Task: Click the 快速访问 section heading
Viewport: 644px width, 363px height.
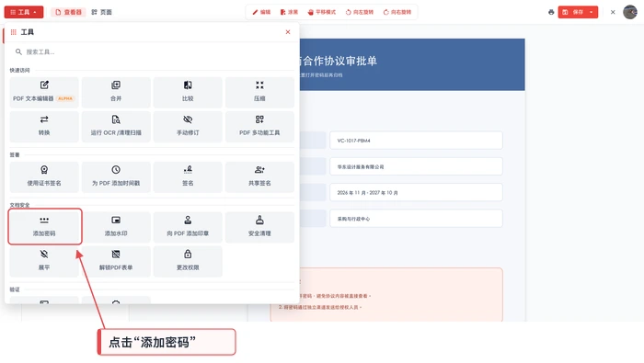Action: pos(19,70)
